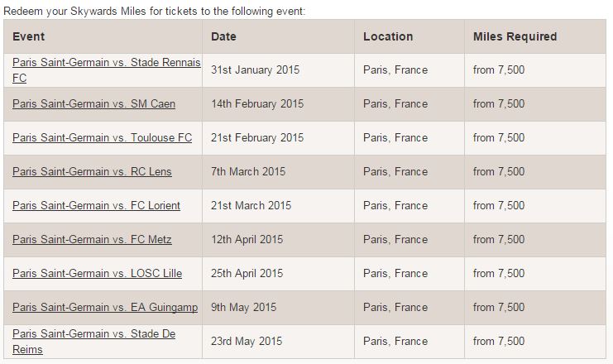The image size is (613, 364).
Task: Select Paris Saint-Germain vs. RC Lens link
Action: (93, 172)
